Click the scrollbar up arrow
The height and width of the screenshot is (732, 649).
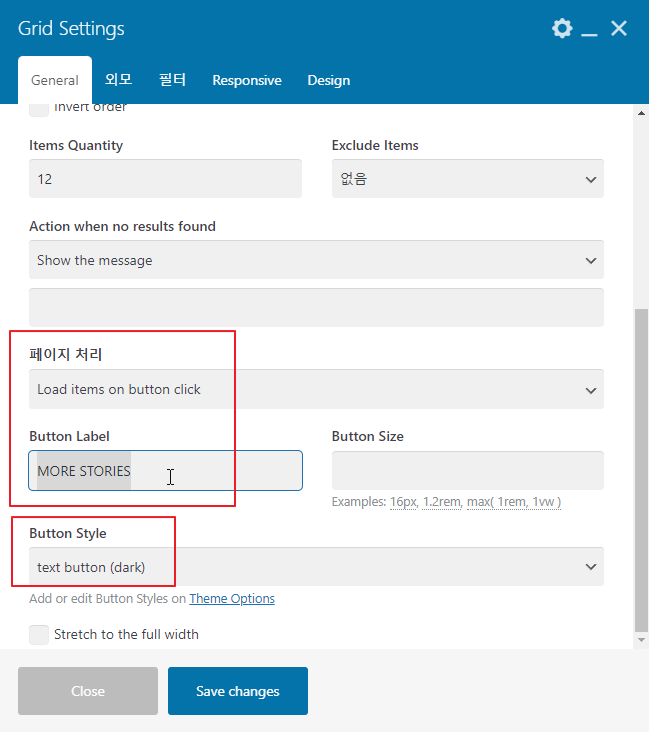[x=642, y=113]
